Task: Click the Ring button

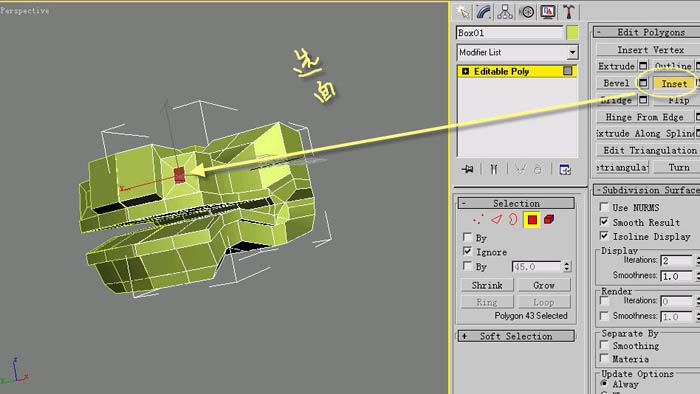Action: 487,302
